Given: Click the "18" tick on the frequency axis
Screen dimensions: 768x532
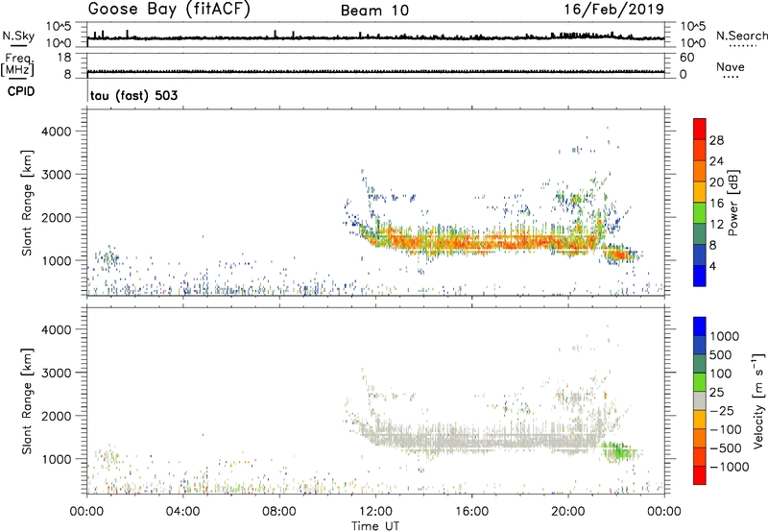Looking at the screenshot, I should click(x=64, y=58).
